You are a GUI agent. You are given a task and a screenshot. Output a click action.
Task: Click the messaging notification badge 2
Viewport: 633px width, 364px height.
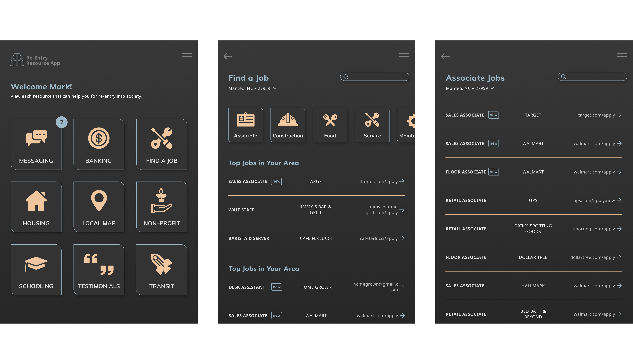point(62,122)
